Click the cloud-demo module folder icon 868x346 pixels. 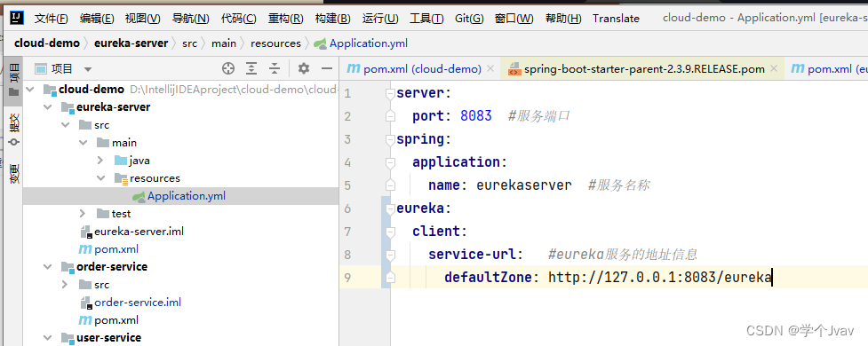coord(50,90)
